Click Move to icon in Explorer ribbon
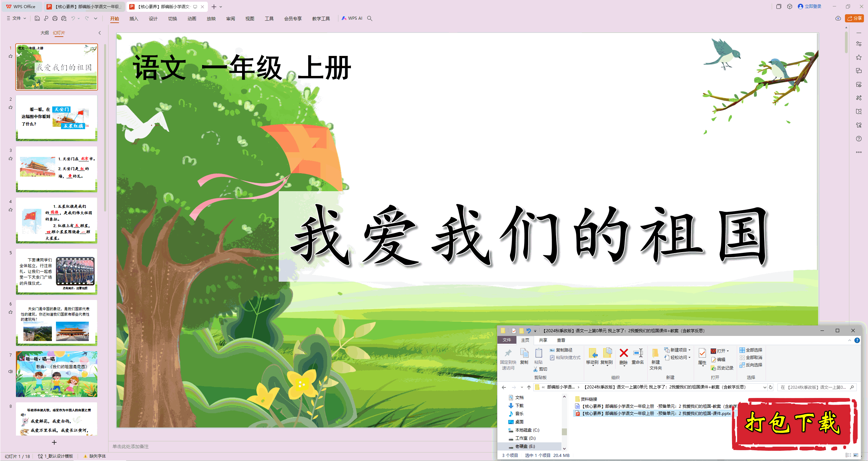868x461 pixels. pos(592,357)
